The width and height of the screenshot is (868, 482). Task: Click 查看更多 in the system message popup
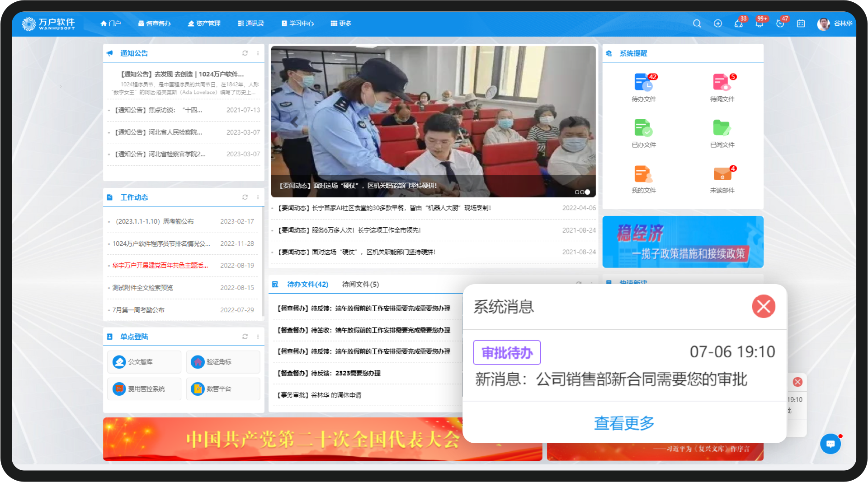coord(624,423)
